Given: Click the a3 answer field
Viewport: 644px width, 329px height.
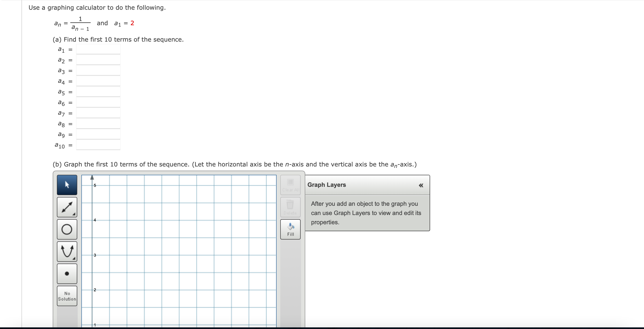Looking at the screenshot, I should [x=98, y=70].
